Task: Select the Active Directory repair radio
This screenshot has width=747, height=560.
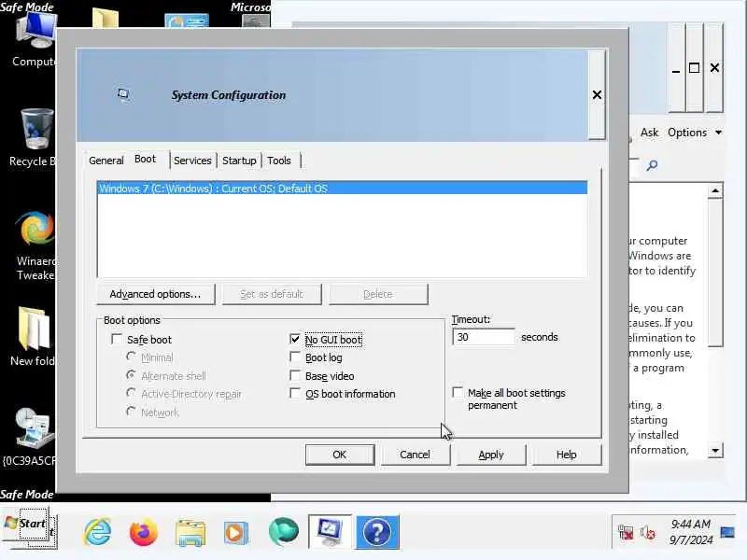Action: 131,393
